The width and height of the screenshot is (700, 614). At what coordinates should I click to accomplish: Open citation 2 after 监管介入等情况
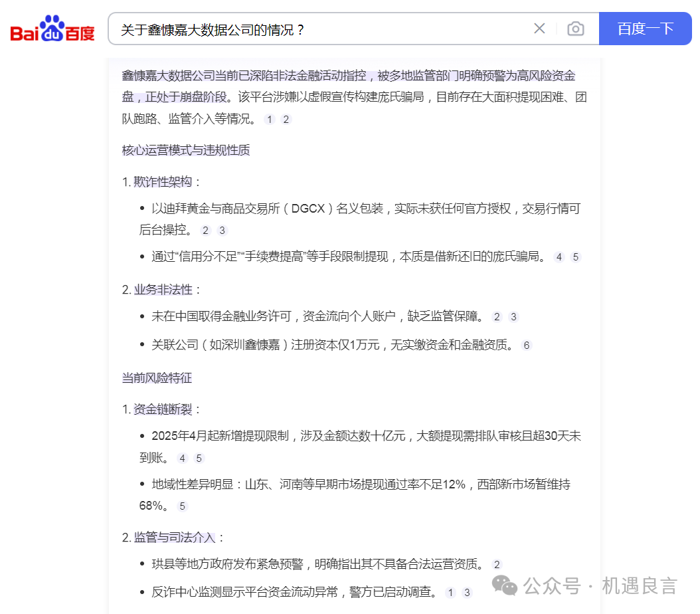pos(286,119)
